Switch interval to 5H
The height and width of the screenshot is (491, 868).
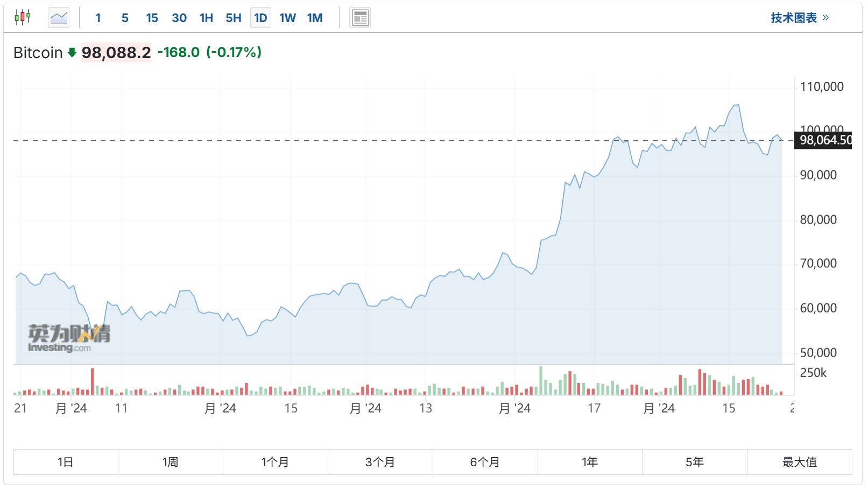point(234,18)
